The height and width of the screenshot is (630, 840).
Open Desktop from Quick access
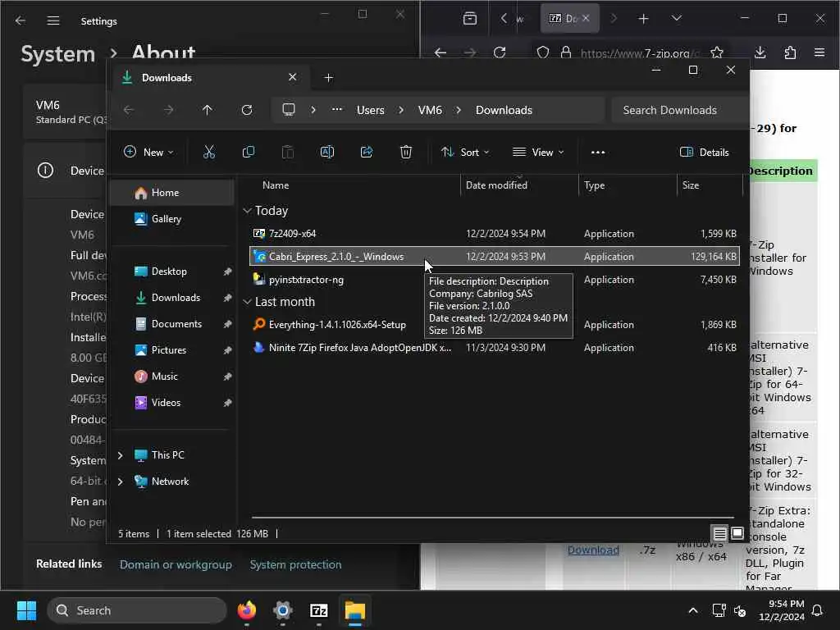tap(171, 271)
